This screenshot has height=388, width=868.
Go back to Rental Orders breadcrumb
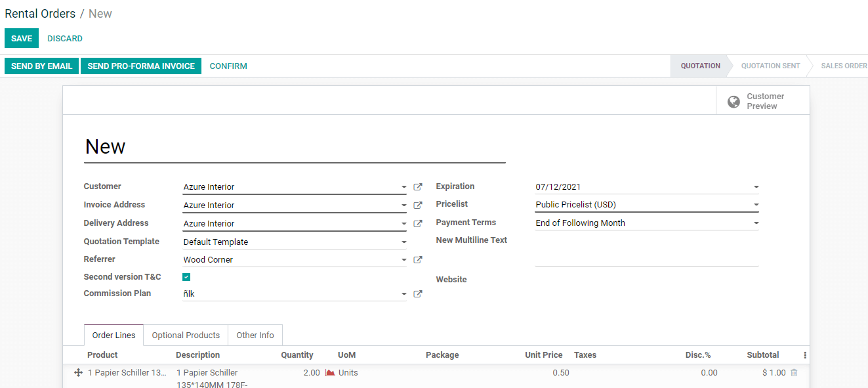40,14
